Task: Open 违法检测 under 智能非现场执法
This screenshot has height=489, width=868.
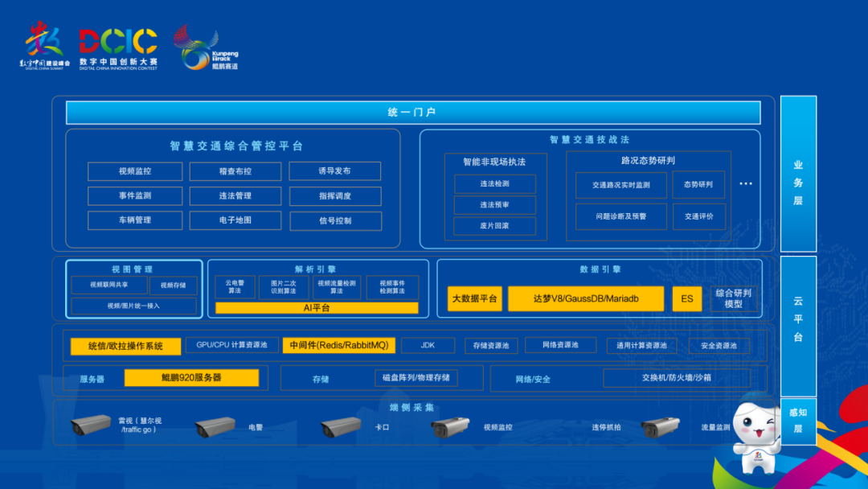Action: tap(496, 183)
